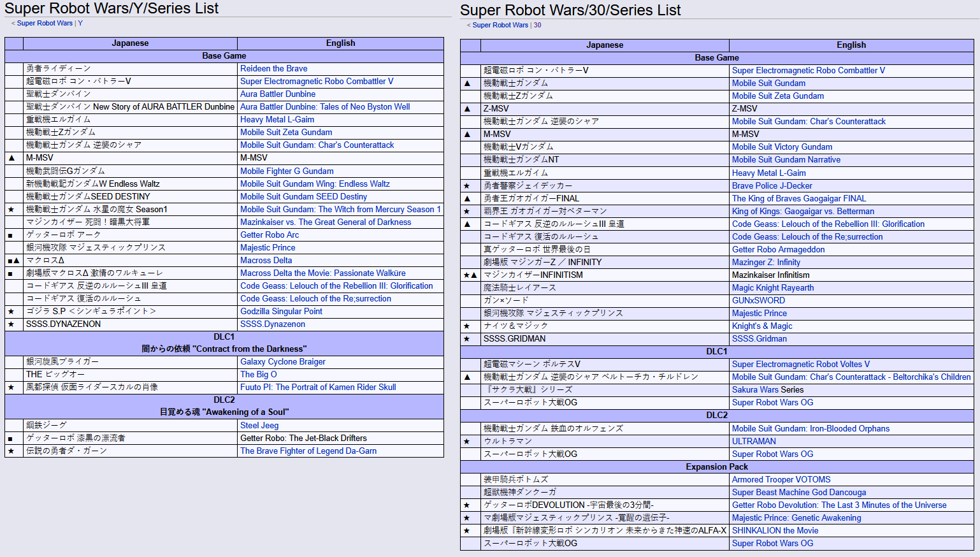This screenshot has height=557, width=980.
Task: Open Macross Delta the Movie: Passionate Walküre
Action: 322,273
